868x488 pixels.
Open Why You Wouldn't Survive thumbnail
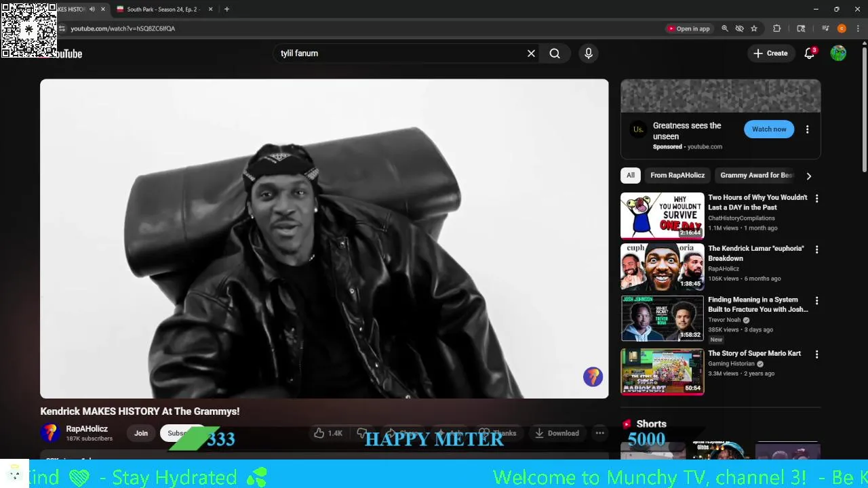663,216
